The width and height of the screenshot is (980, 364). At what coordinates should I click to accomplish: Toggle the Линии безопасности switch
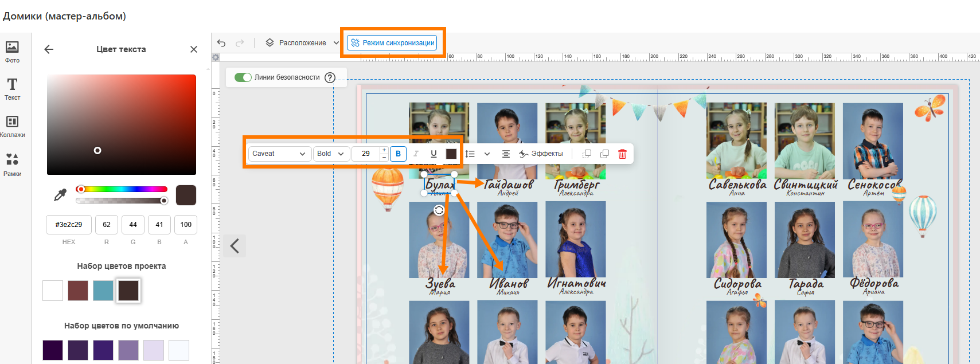tap(243, 77)
